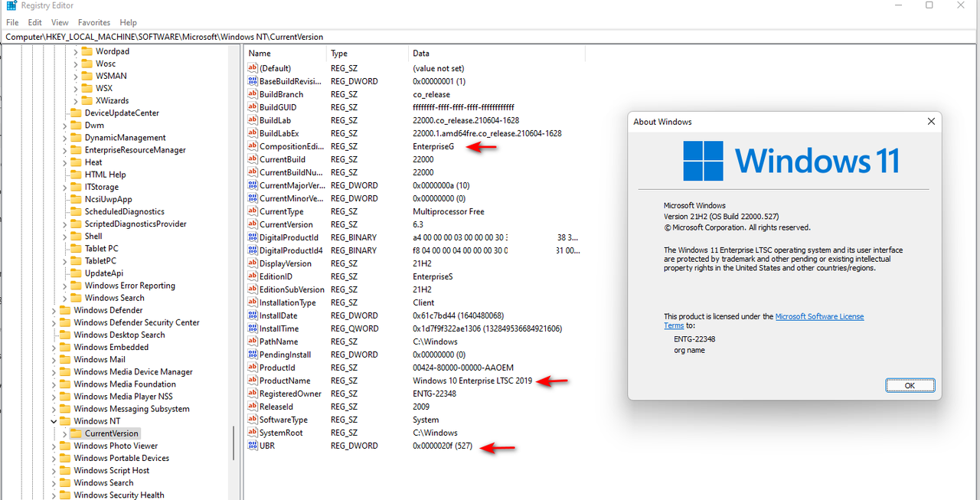Select the Windows Media Foundation key

click(x=125, y=384)
